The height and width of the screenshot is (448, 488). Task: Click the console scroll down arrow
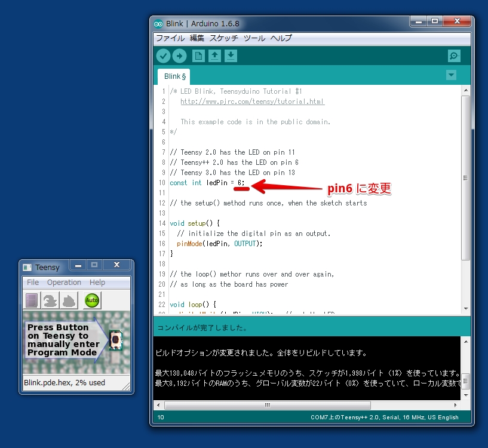[465, 395]
